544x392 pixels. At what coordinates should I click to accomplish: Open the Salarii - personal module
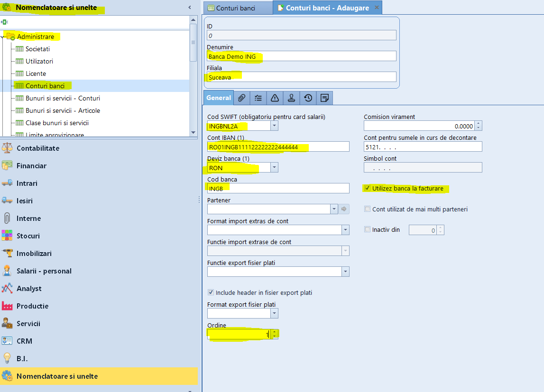(x=44, y=271)
